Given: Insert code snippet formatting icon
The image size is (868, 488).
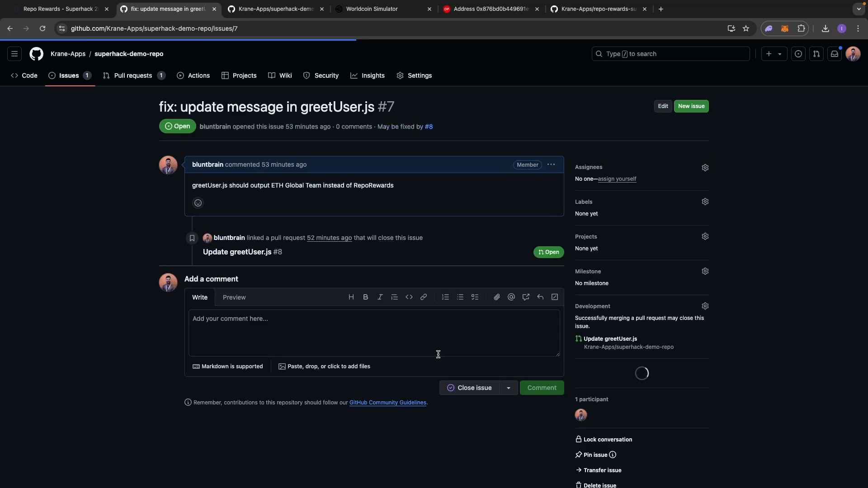Looking at the screenshot, I should [409, 297].
